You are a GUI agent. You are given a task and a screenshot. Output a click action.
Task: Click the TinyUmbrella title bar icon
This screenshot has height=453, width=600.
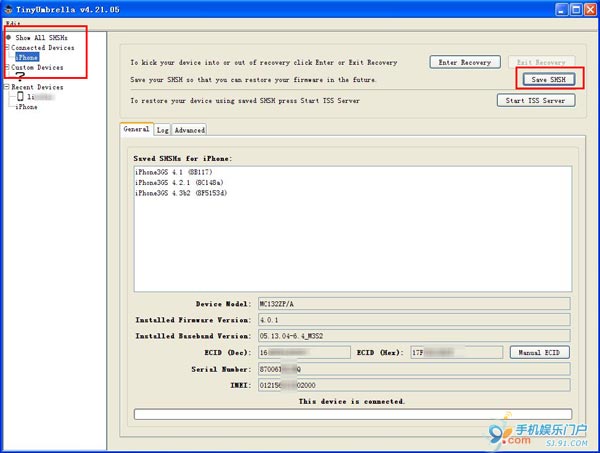click(x=8, y=9)
